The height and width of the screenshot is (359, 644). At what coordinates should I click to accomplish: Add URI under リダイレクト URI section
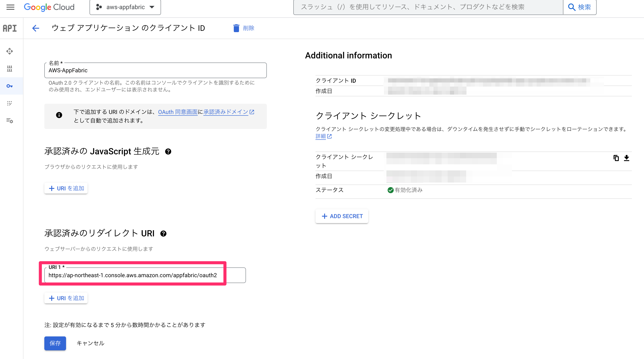(66, 298)
